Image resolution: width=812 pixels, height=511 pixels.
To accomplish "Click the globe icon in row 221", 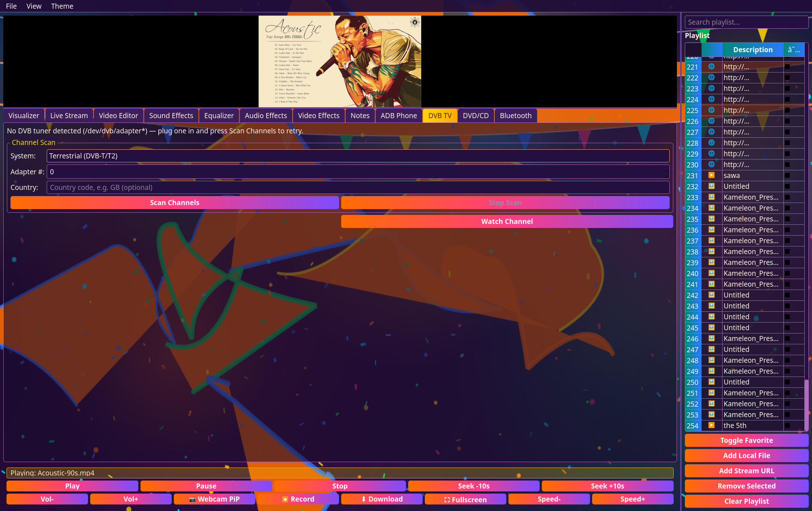I will 711,67.
